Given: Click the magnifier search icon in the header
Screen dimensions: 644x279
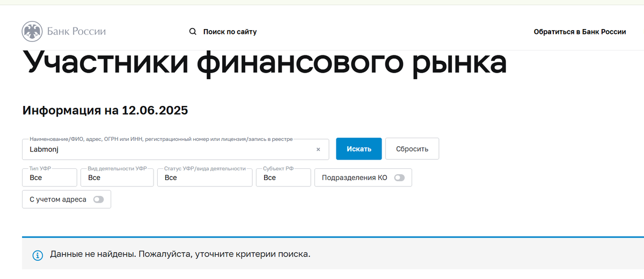Looking at the screenshot, I should tap(193, 32).
